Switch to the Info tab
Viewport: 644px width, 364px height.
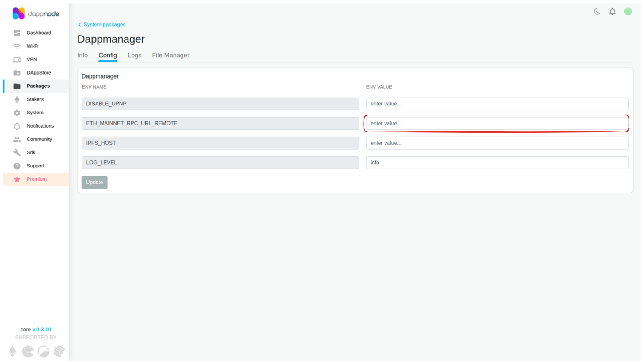(x=82, y=55)
